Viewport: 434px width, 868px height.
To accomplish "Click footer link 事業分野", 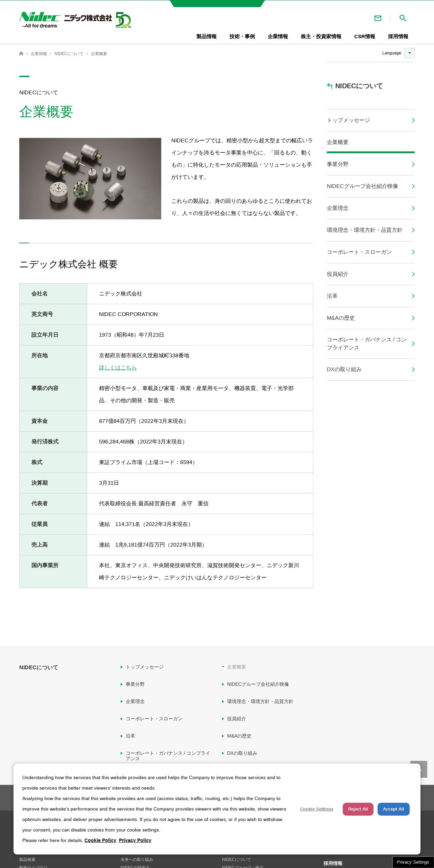I will click(x=135, y=684).
